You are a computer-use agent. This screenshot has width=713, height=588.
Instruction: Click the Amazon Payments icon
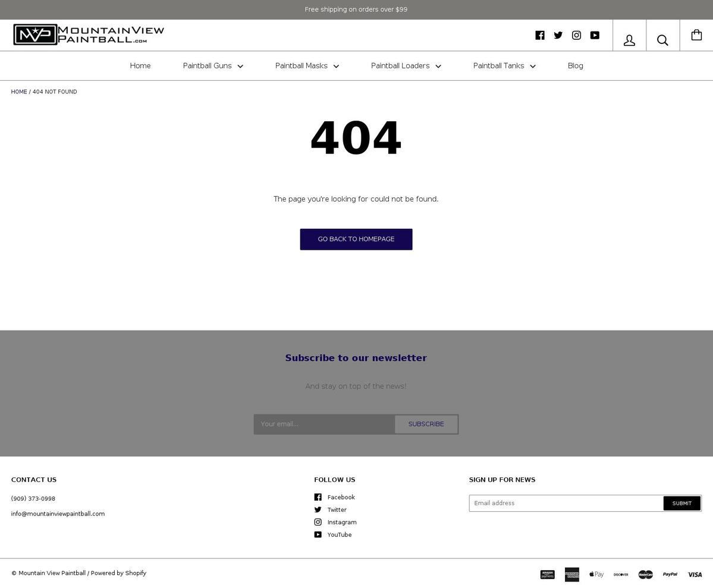point(548,574)
